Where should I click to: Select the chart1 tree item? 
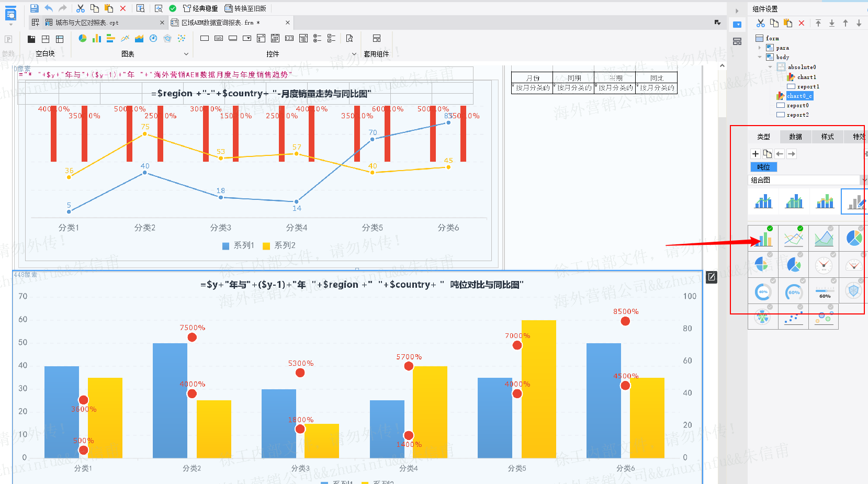tap(806, 77)
